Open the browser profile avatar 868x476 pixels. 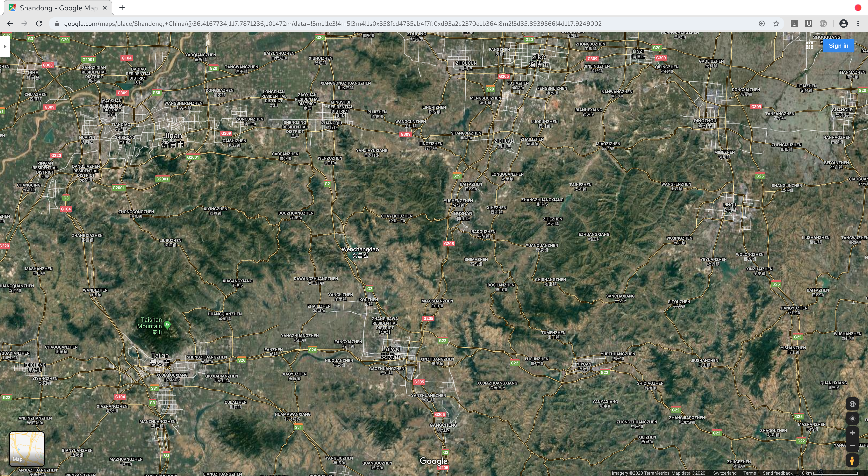[x=843, y=24]
